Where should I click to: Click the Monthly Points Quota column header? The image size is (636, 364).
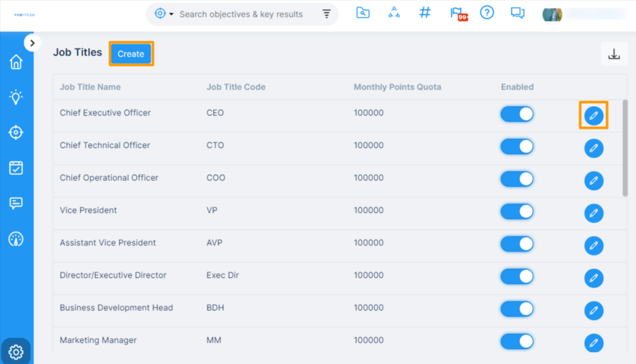397,87
